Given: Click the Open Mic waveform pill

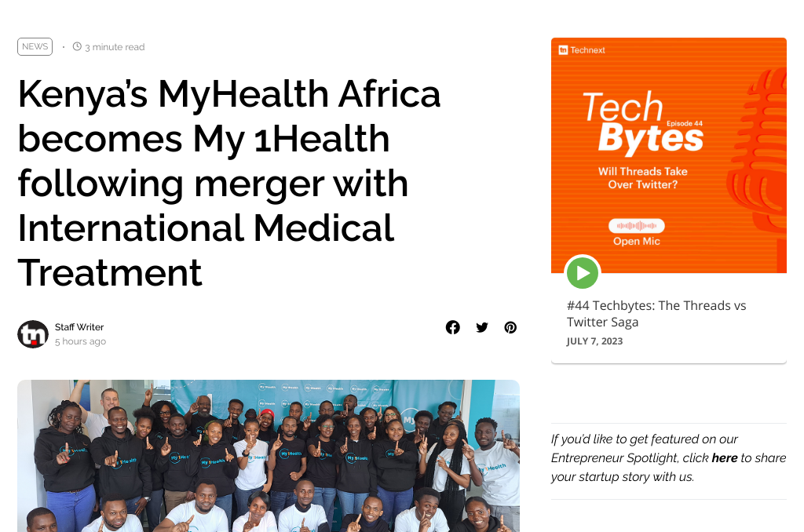Looking at the screenshot, I should [637, 226].
